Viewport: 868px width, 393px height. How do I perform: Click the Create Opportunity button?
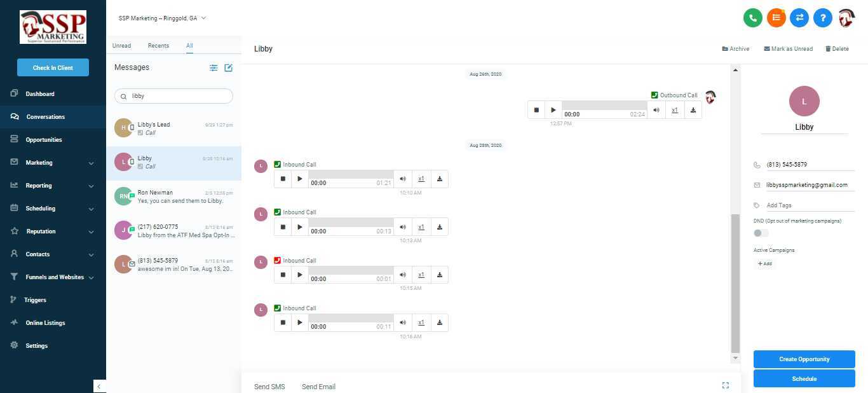[x=804, y=359]
